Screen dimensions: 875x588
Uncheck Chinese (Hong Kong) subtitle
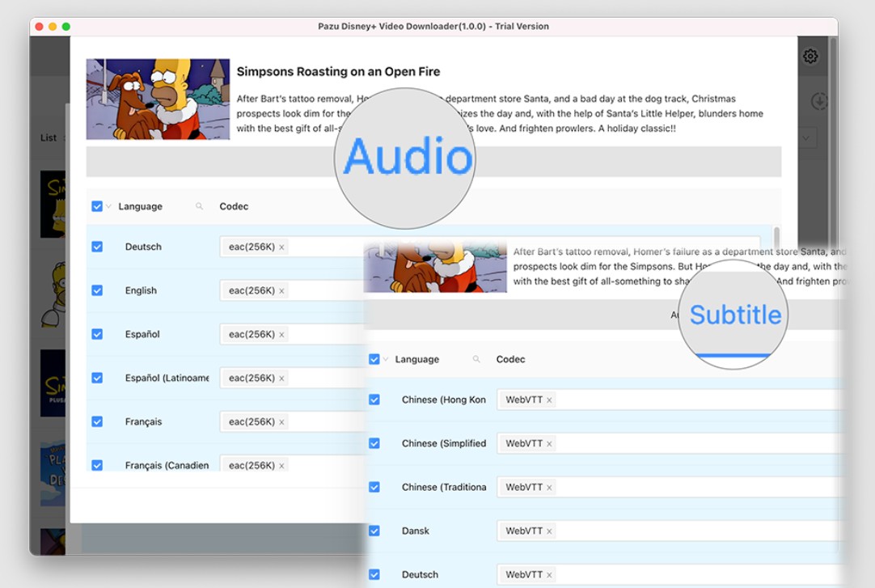click(x=374, y=400)
